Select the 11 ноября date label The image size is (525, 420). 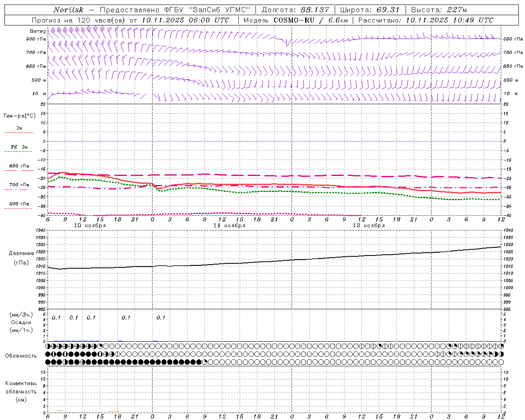click(229, 226)
